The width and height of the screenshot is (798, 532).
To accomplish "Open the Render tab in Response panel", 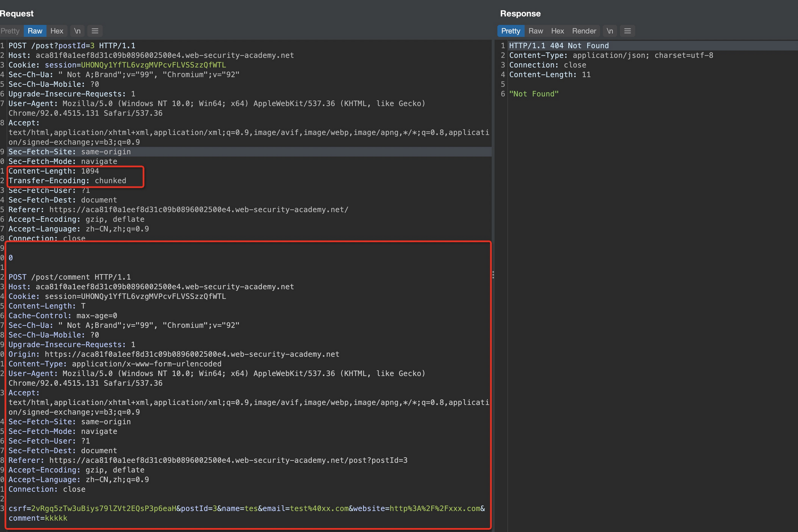I will click(584, 31).
